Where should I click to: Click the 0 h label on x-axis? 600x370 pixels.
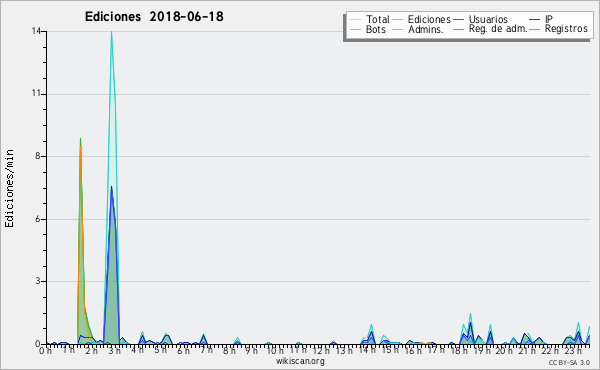(46, 351)
